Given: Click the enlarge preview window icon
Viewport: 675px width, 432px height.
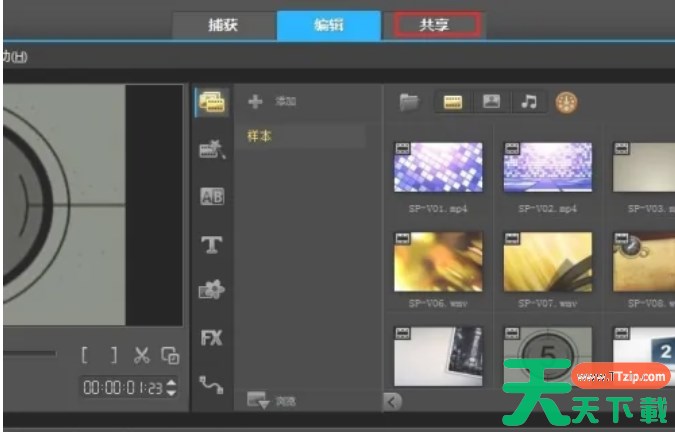Looking at the screenshot, I should coord(170,355).
